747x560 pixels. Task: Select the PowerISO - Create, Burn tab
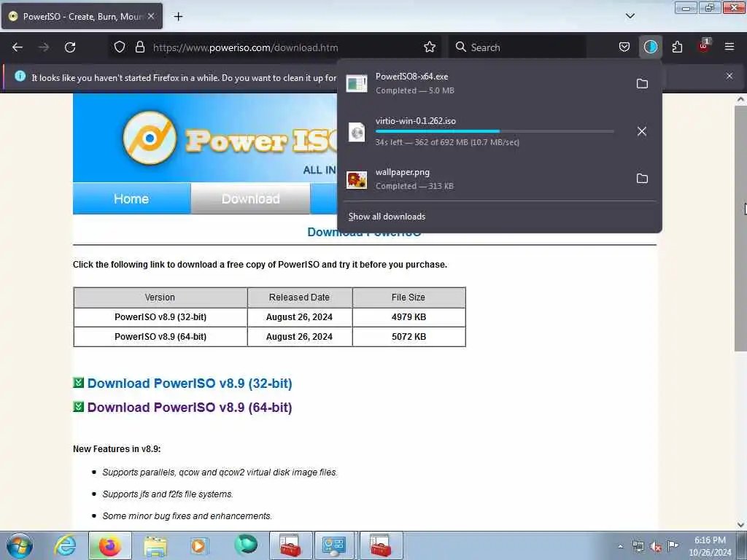pos(82,16)
